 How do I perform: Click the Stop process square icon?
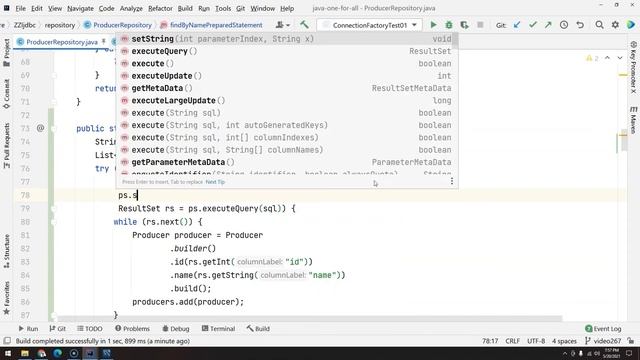tap(480, 25)
